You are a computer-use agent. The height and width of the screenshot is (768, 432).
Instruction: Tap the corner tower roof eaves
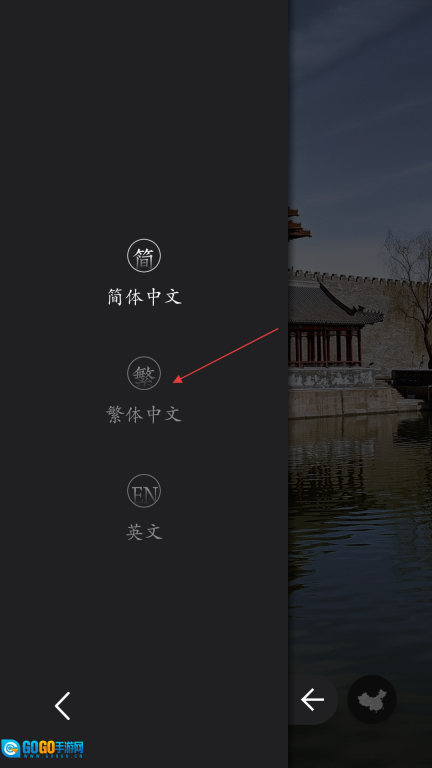coord(297,224)
